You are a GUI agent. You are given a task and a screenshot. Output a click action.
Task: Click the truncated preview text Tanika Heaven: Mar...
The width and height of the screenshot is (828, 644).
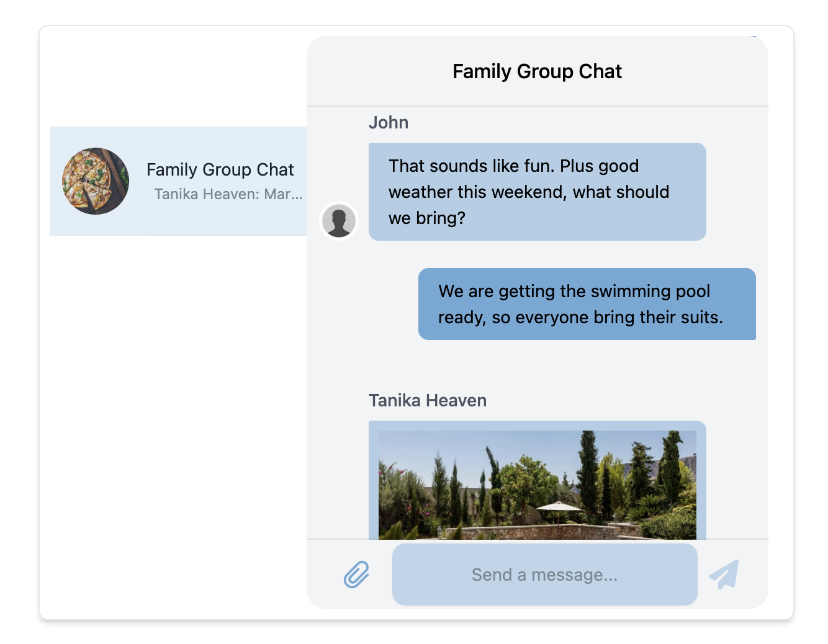pyautogui.click(x=227, y=194)
